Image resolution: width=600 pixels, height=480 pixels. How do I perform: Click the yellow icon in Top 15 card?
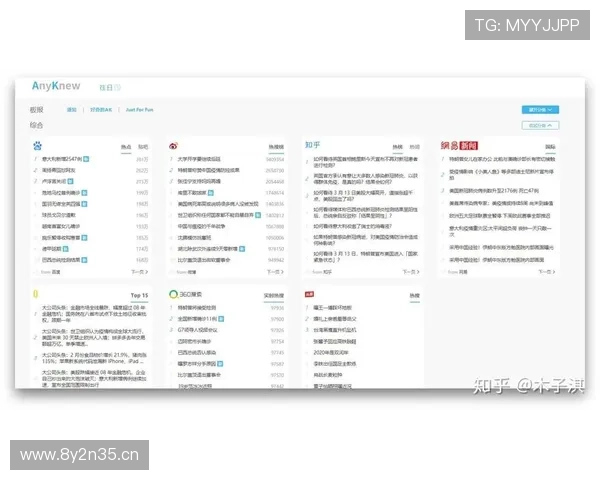tap(36, 294)
